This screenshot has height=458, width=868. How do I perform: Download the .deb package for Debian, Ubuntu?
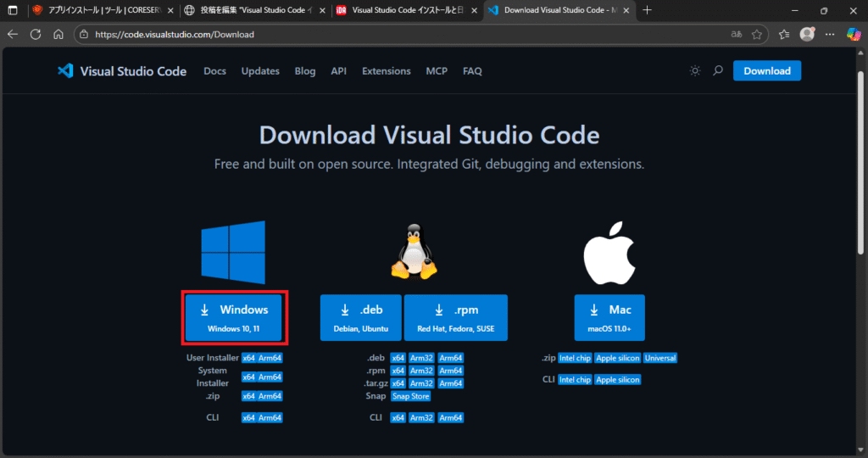[x=360, y=318]
